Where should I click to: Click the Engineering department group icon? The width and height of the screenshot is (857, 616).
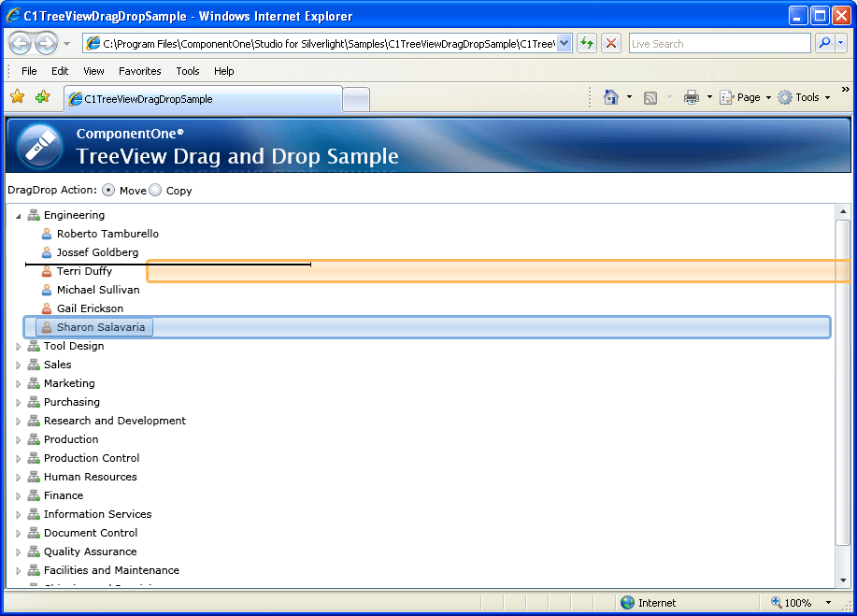[x=31, y=215]
